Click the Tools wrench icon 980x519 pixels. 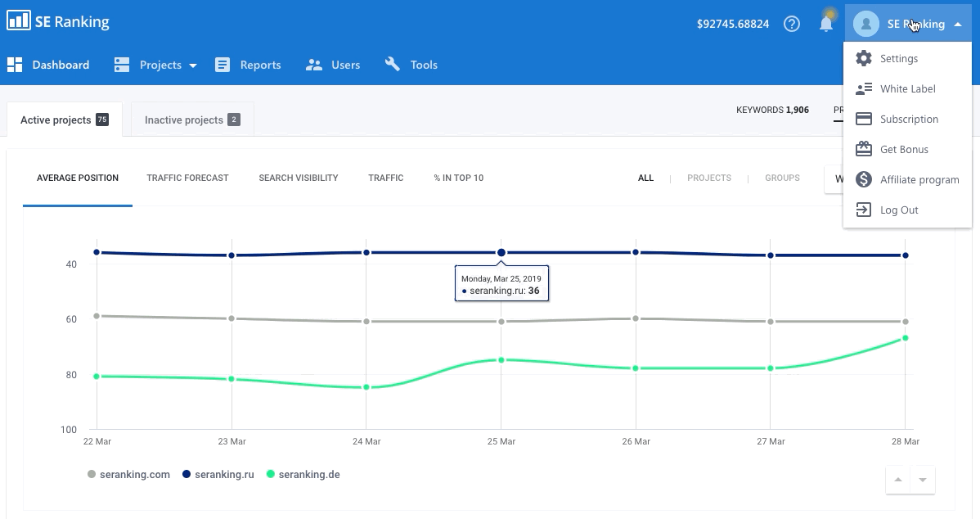(393, 64)
